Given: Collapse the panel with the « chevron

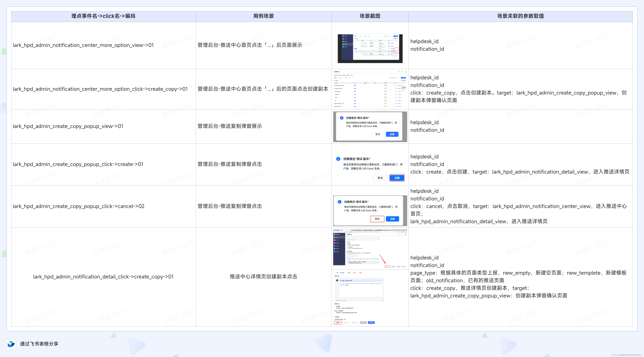Looking at the screenshot, I should [x=406, y=75].
